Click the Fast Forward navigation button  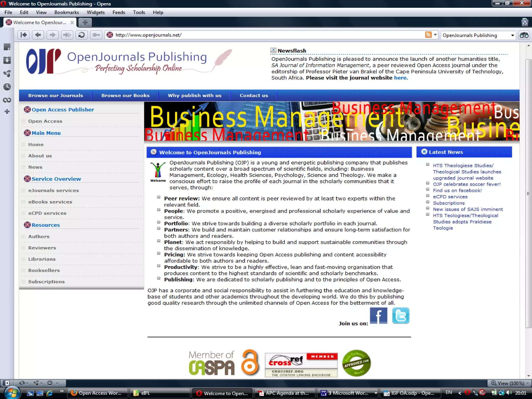click(67, 35)
